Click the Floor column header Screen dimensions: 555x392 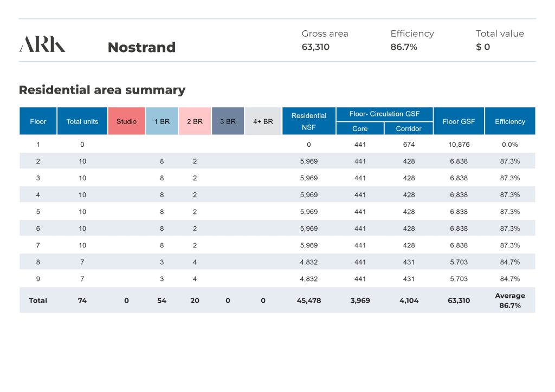pyautogui.click(x=38, y=121)
